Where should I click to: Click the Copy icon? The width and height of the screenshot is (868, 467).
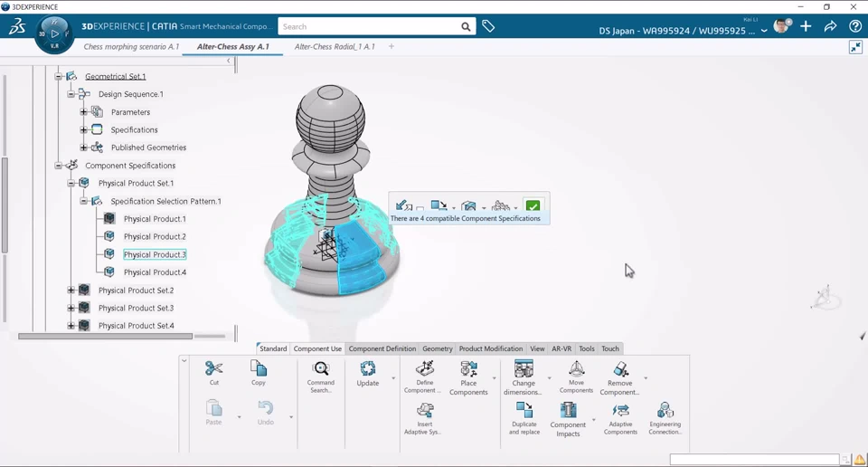(x=259, y=368)
